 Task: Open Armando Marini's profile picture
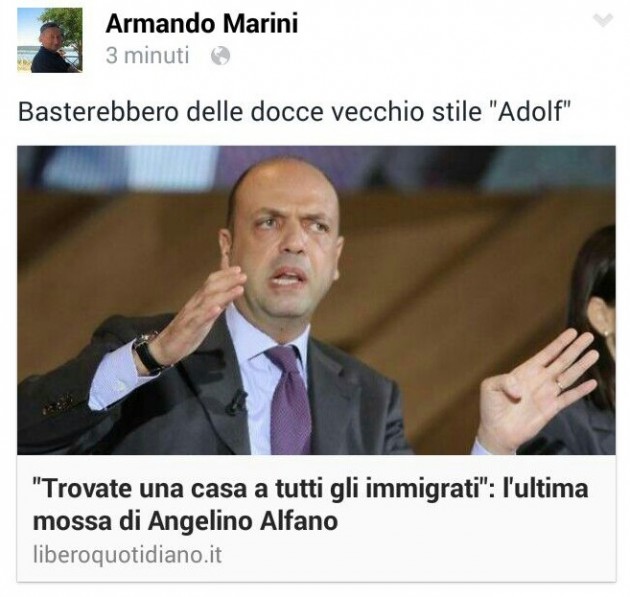50,40
